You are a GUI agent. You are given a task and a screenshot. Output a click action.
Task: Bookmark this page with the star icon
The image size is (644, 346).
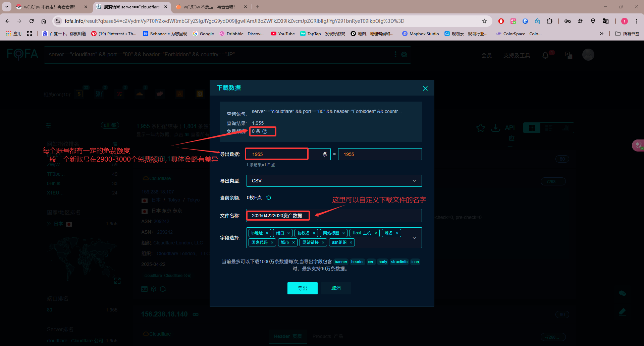tap(484, 21)
